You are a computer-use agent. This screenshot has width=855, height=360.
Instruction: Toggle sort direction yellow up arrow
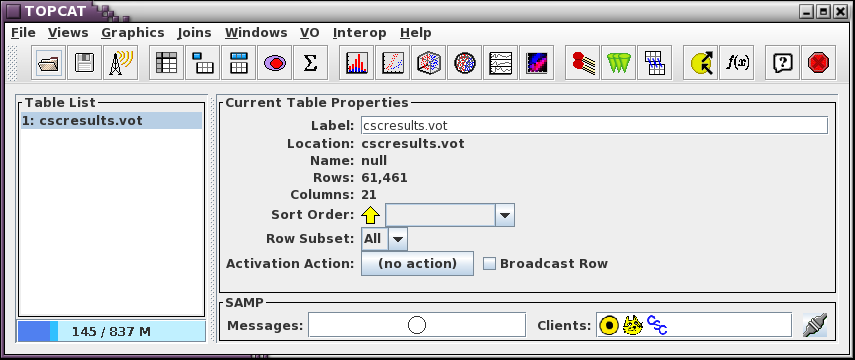coord(370,215)
